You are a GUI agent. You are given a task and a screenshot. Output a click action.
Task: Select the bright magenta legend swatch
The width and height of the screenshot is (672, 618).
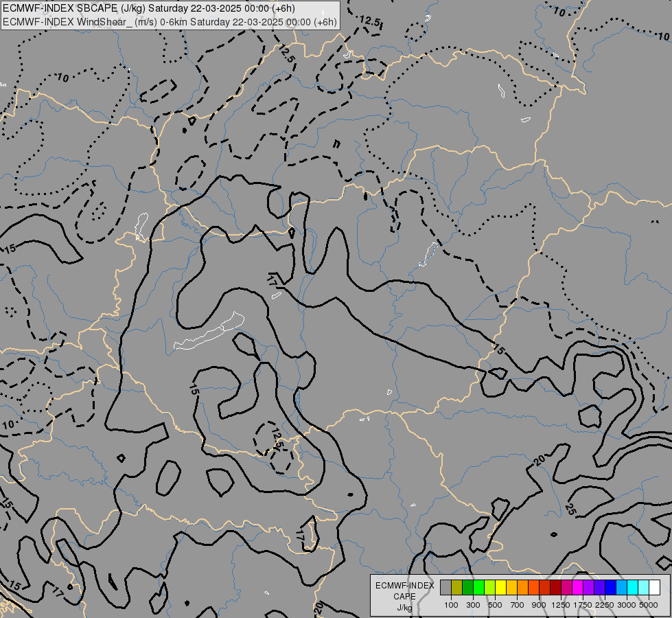click(x=578, y=587)
